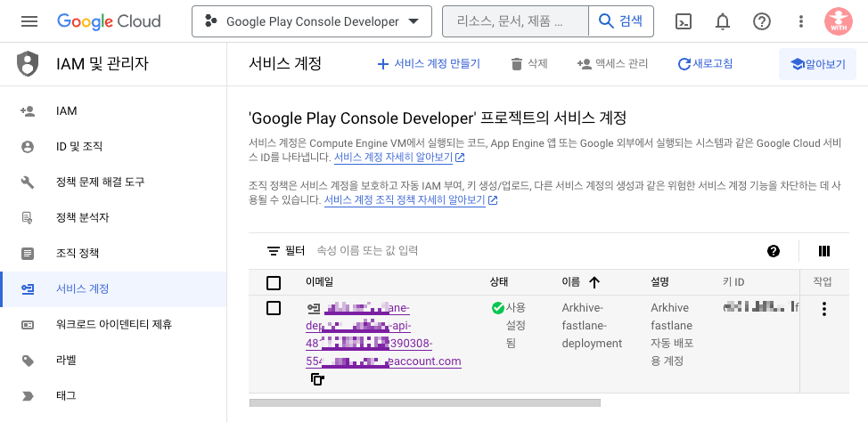The width and height of the screenshot is (868, 422).
Task: Open ID 및 조직 in sidebar
Action: coord(113,147)
